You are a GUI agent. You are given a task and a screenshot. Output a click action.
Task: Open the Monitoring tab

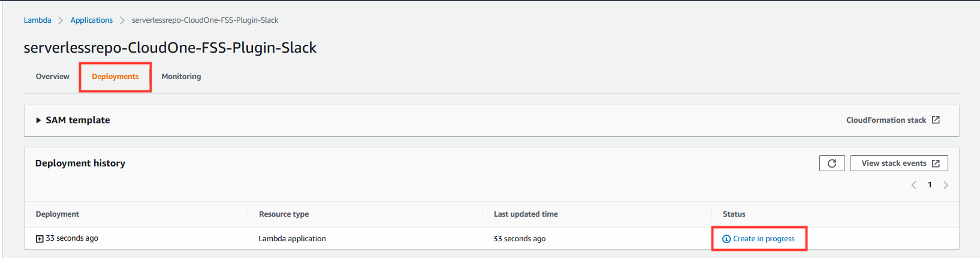coord(181,77)
